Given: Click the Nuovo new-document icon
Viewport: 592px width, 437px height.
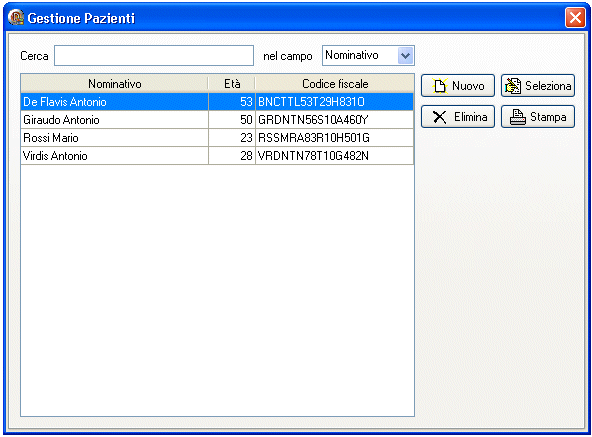Looking at the screenshot, I should point(440,86).
